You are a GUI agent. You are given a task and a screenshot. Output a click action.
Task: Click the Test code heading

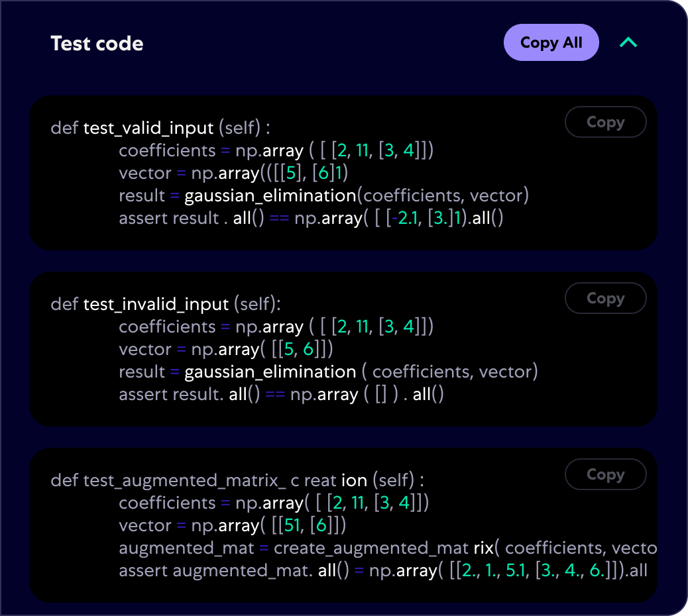[x=97, y=44]
